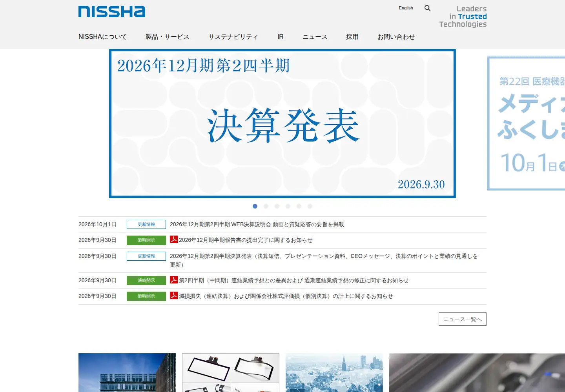Screen dimensions: 565x392
Task: Open WEB決算説明会 動画と質疑応答 news link
Action: pyautogui.click(x=257, y=224)
